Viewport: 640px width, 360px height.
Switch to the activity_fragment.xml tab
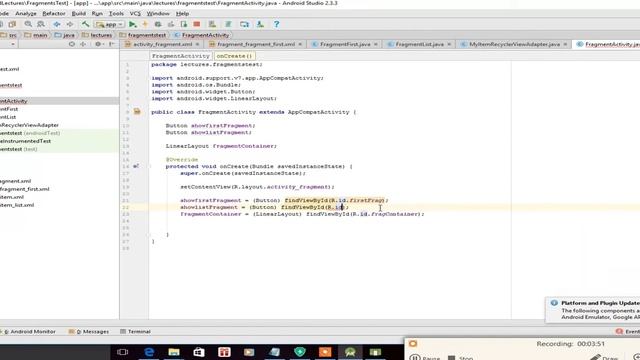point(162,44)
